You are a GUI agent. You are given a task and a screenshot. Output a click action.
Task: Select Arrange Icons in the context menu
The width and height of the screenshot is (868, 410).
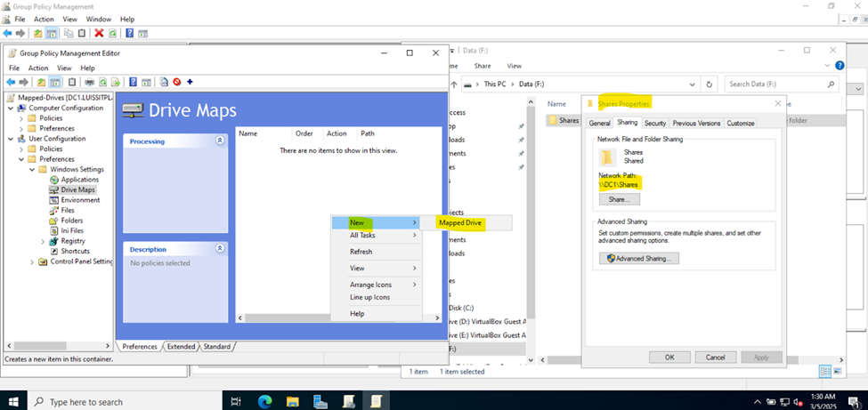(x=377, y=285)
